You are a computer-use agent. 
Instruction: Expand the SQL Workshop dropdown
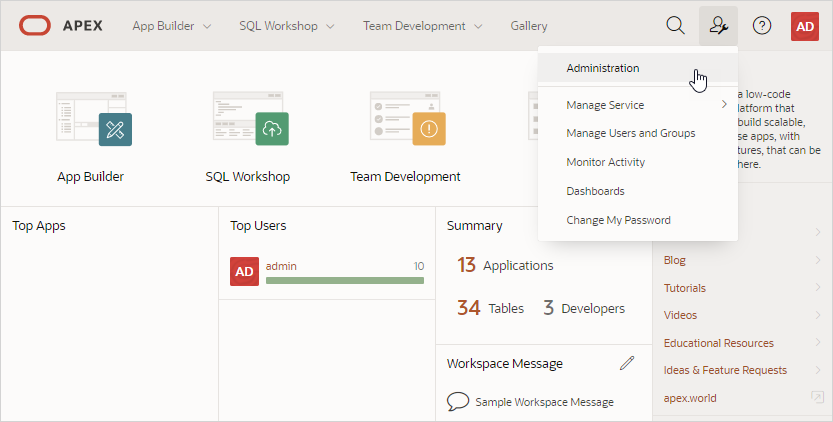(x=286, y=25)
